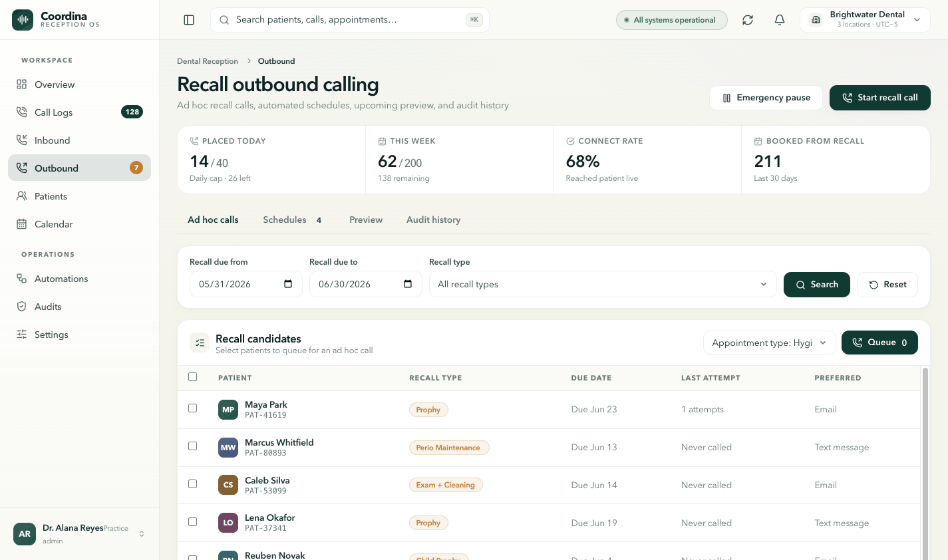This screenshot has height=560, width=948.
Task: Switch to the Schedules tab
Action: click(292, 219)
